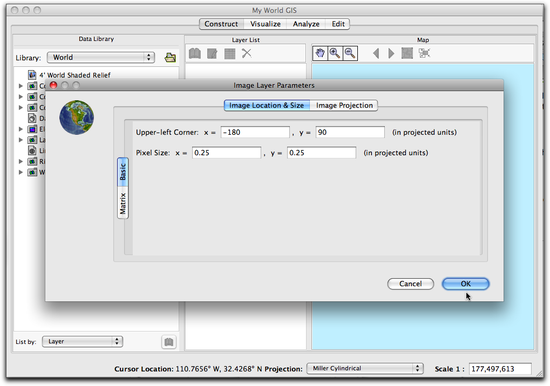
Task: Click the Upper-left Corner y field
Action: point(350,132)
